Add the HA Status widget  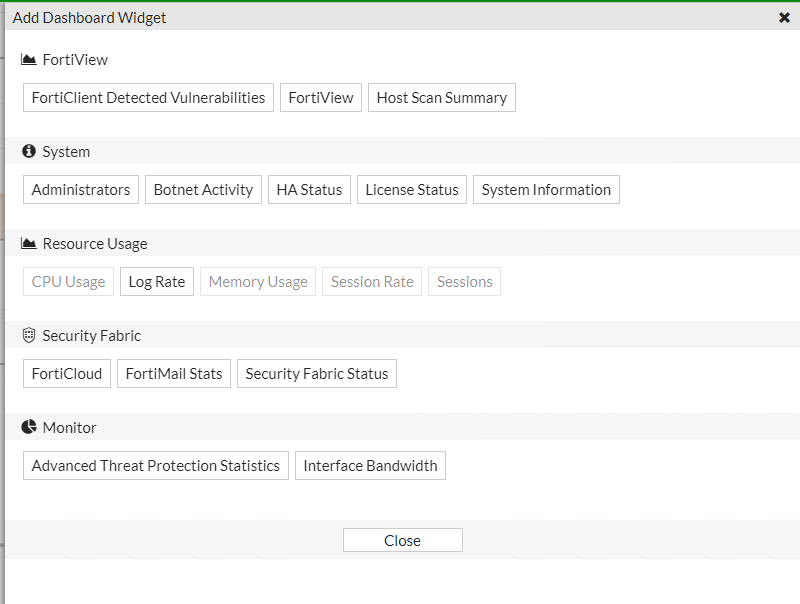pos(309,190)
